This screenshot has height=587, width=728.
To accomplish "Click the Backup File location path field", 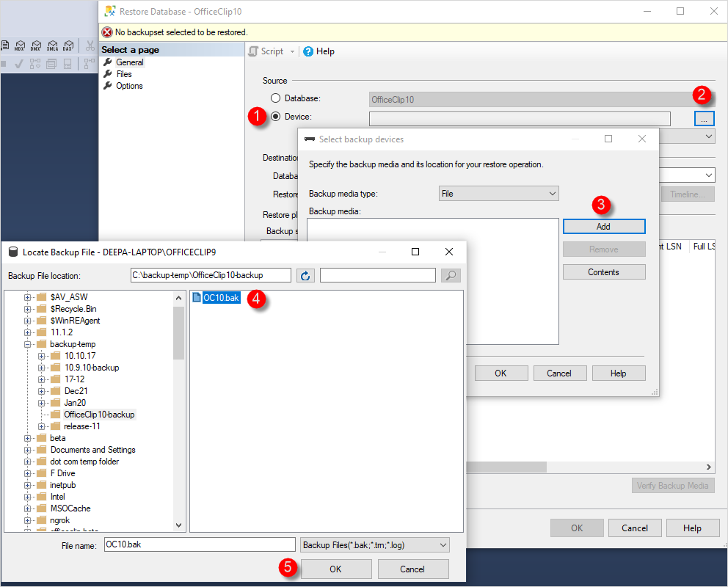I will [211, 275].
